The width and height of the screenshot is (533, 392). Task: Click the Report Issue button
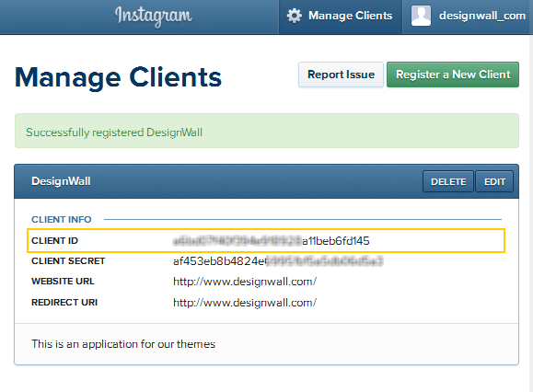341,75
